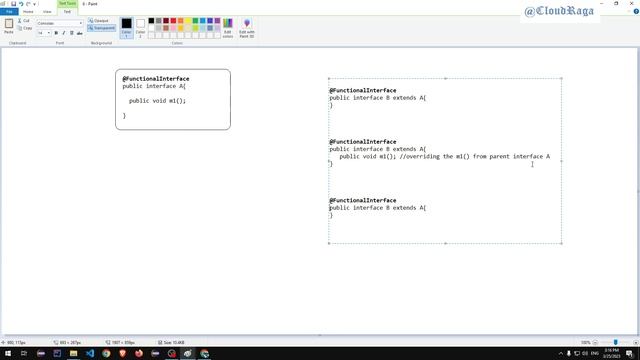
Task: Select the Text ribbon tab
Action: [67, 12]
